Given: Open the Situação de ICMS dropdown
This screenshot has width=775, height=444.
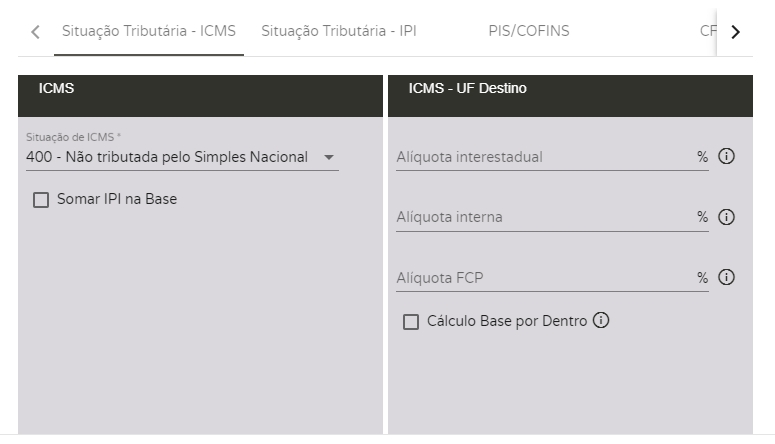Looking at the screenshot, I should point(170,157).
